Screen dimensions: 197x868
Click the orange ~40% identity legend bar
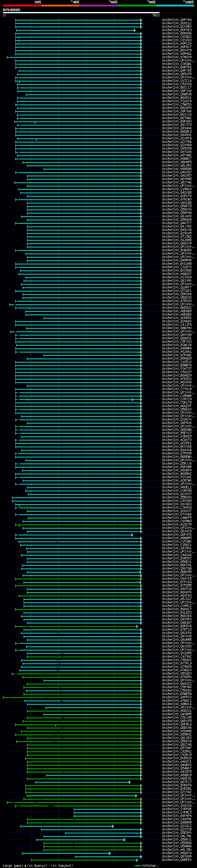60,6
